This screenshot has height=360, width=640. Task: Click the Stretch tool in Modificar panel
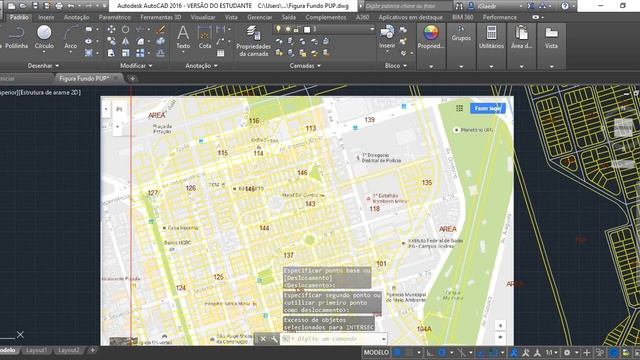click(x=111, y=53)
